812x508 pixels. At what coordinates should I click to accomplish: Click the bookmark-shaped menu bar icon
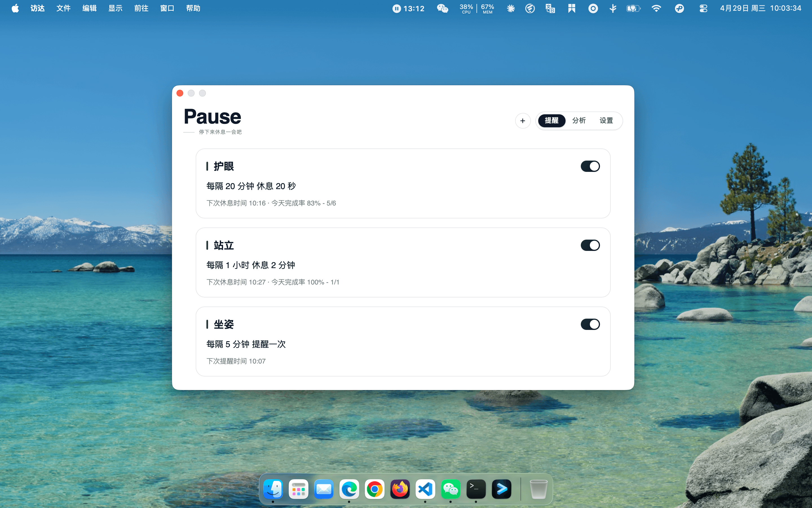point(572,8)
